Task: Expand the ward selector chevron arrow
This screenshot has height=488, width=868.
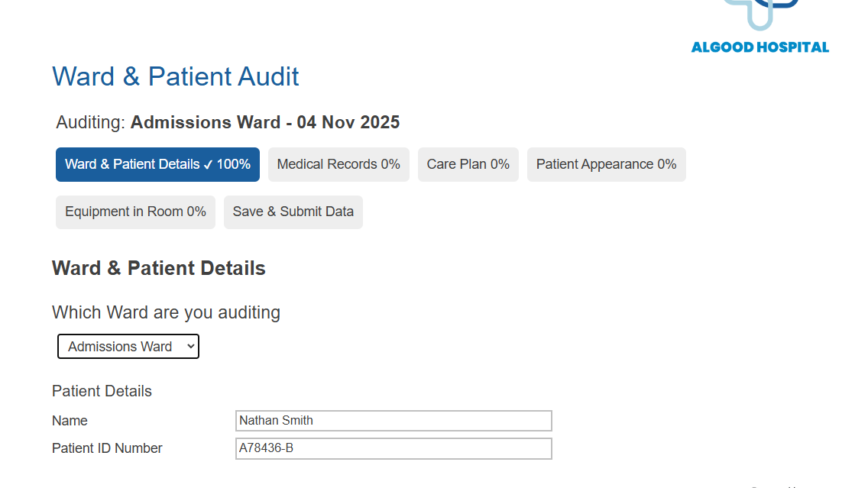Action: [189, 346]
